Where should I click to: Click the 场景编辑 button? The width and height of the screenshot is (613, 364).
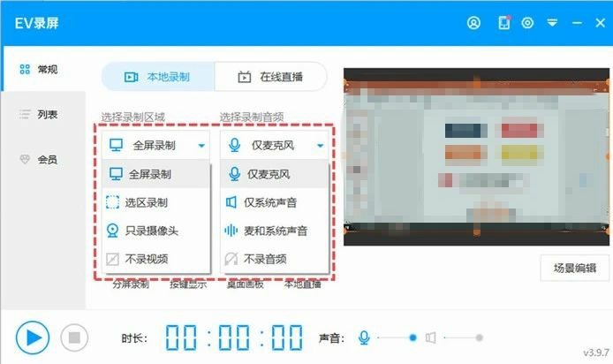pyautogui.click(x=575, y=268)
